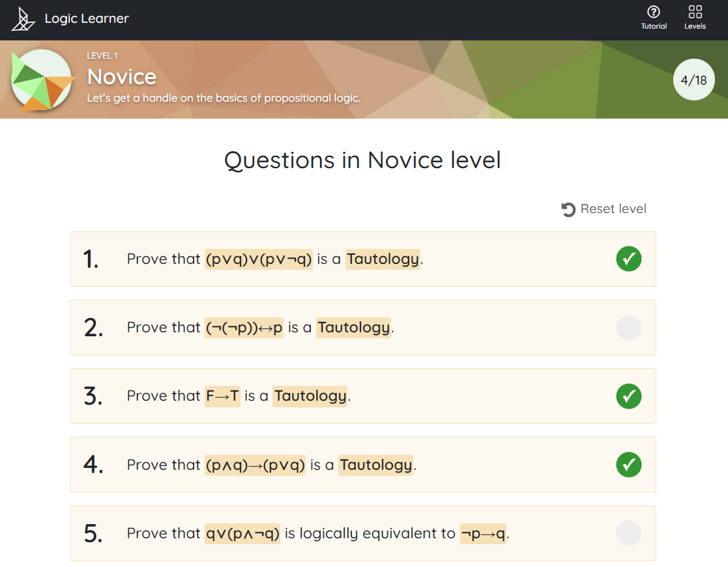The width and height of the screenshot is (728, 567).
Task: Click question 2's empty completion circle
Action: [628, 327]
